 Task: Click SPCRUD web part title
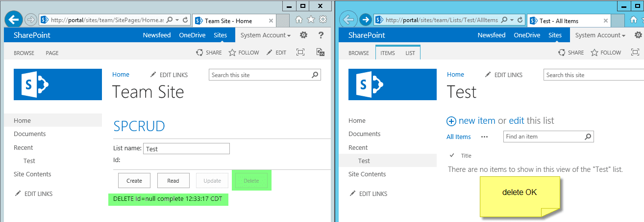pyautogui.click(x=139, y=126)
